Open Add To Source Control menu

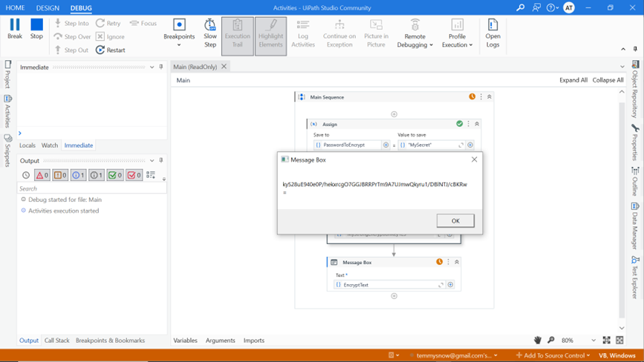(x=553, y=355)
